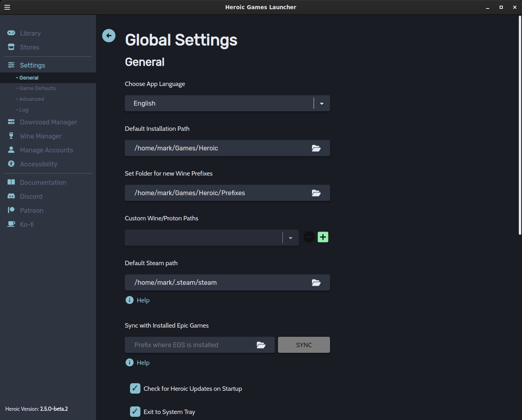Click the Wine Manager glass icon
The height and width of the screenshot is (420, 522).
[x=11, y=136]
